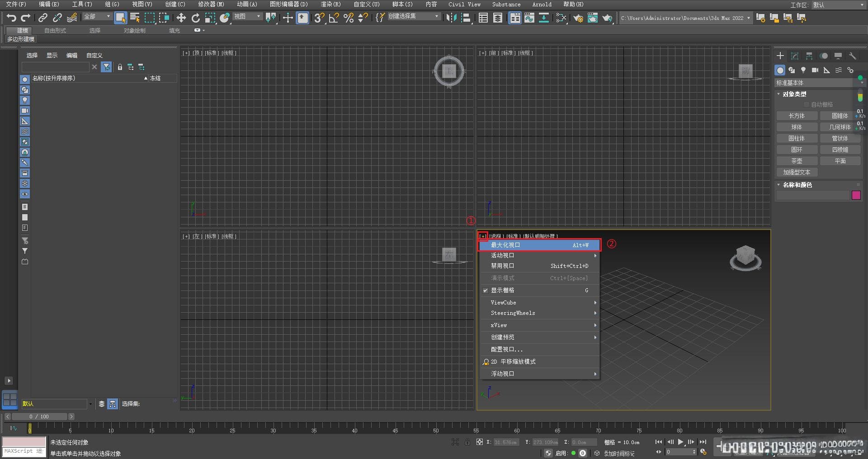Collapse the 名称和颜色 rollout
This screenshot has height=459, width=868.
(797, 185)
